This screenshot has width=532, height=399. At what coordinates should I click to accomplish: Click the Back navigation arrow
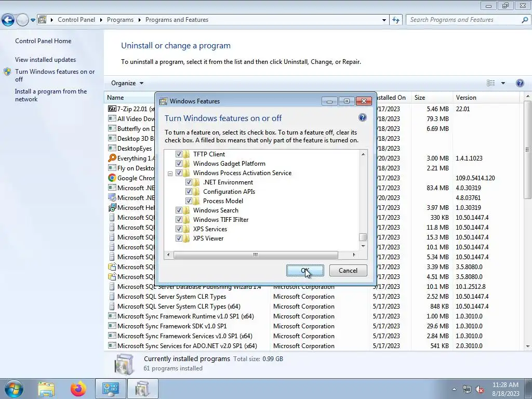[x=8, y=20]
